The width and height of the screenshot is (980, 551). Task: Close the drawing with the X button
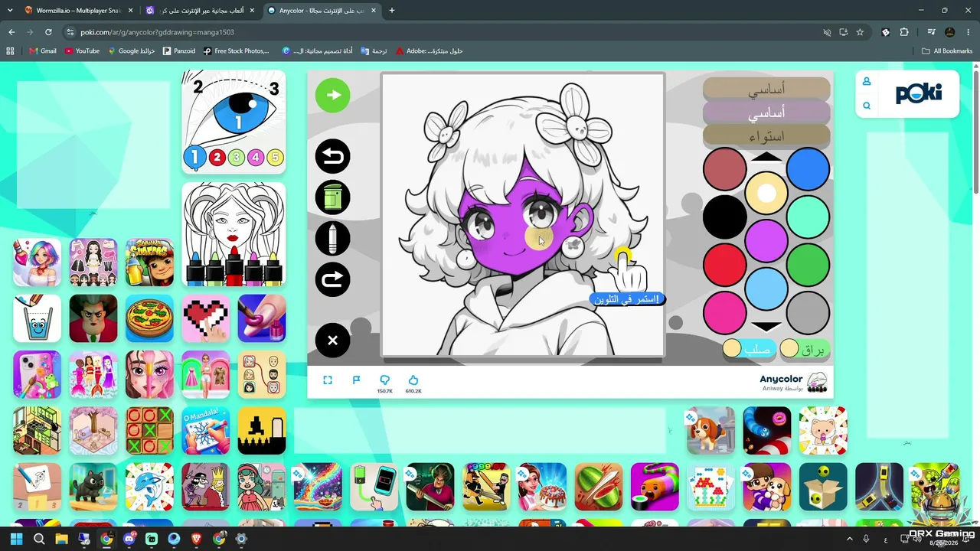332,340
